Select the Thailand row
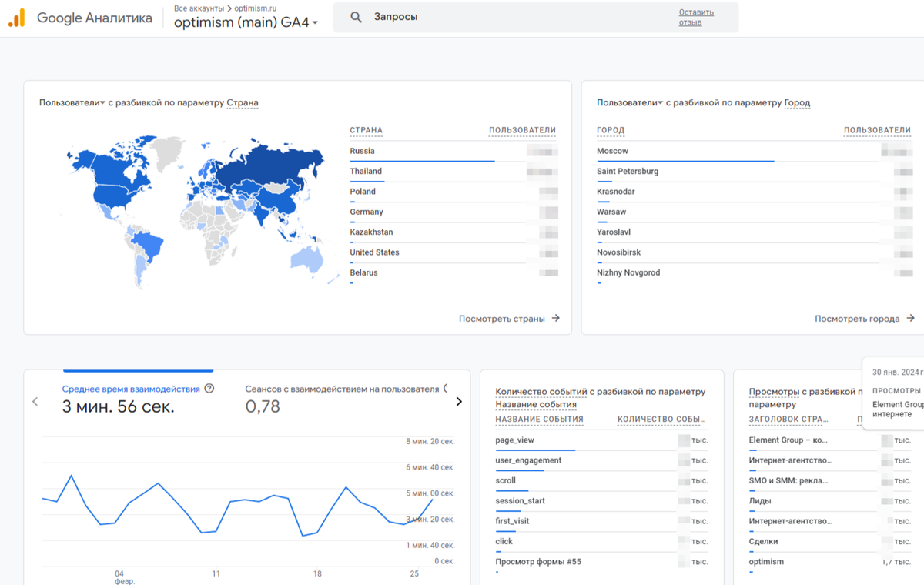Screen dimensions: 924x585 (x=453, y=172)
